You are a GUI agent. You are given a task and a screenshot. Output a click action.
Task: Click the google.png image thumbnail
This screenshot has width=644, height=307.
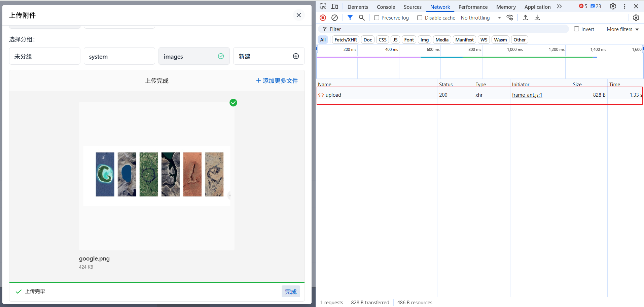[157, 176]
